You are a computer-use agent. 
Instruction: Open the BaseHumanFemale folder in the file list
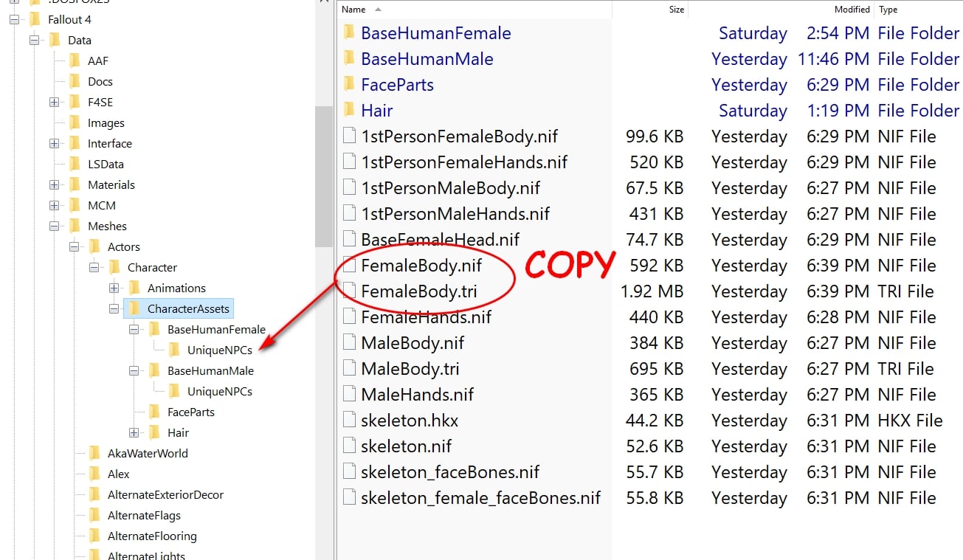tap(435, 32)
